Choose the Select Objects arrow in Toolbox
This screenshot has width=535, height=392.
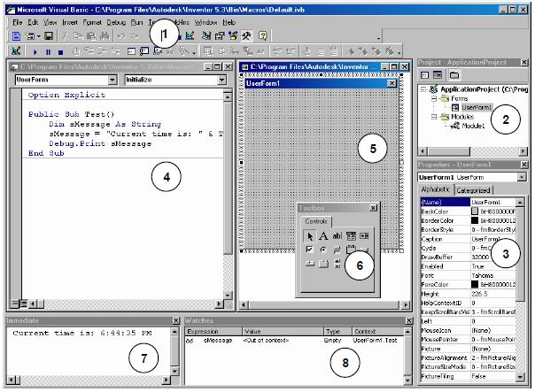coord(309,236)
